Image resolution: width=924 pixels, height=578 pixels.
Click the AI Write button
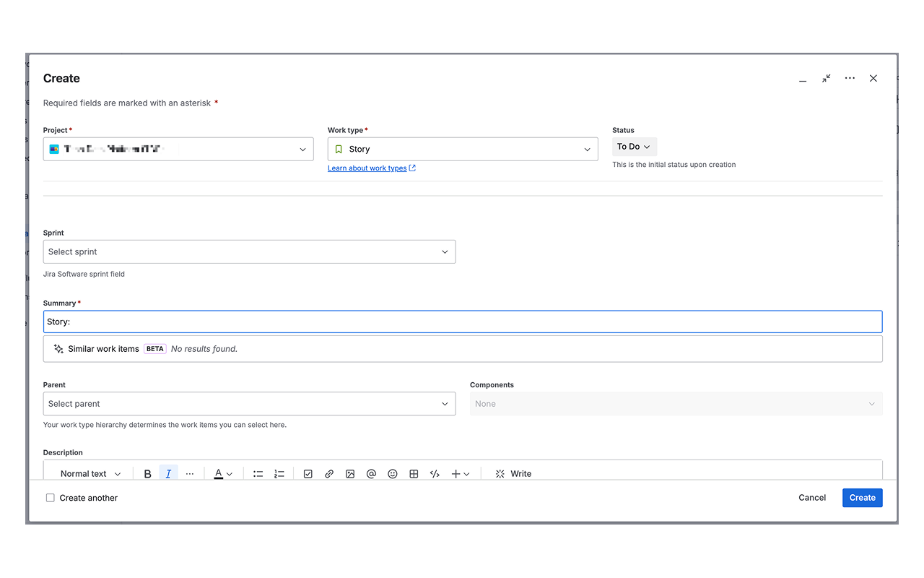513,474
